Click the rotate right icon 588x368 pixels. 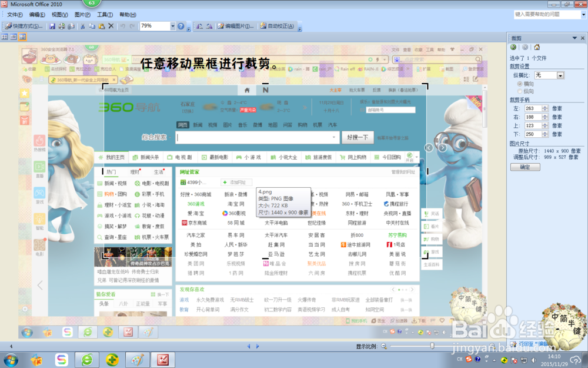pyautogui.click(x=209, y=26)
